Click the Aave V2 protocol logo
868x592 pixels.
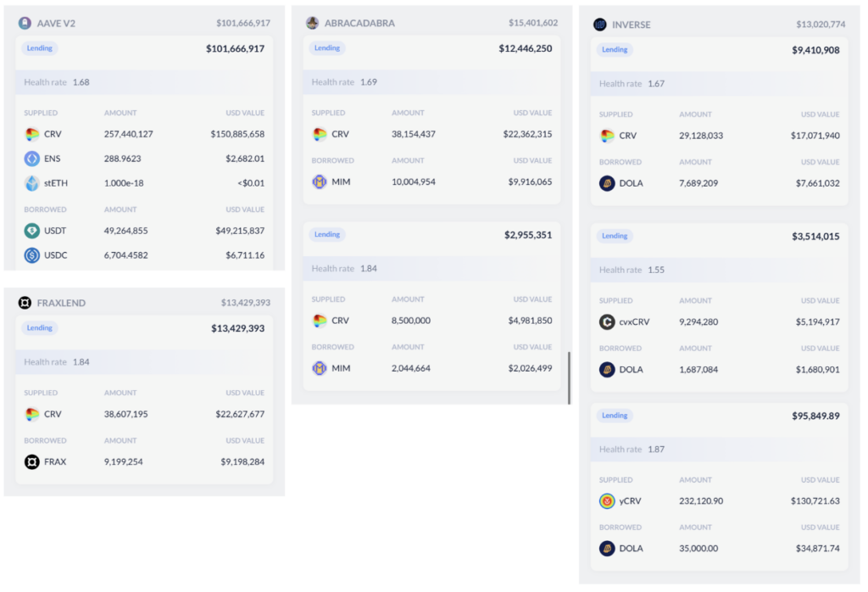(25, 23)
